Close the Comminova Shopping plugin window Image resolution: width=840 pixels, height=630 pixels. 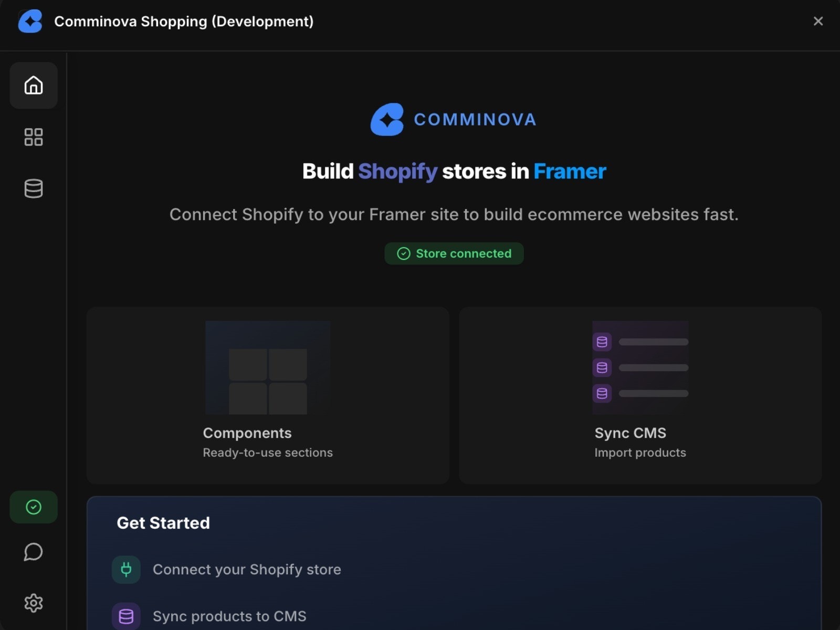(818, 21)
